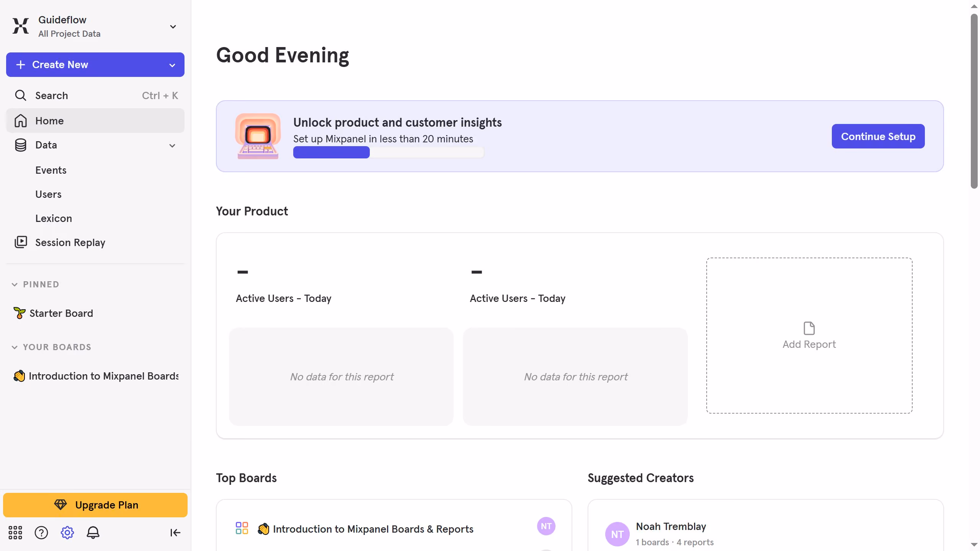Open second Active Users - Today report
Screen dimensions: 980x551
[518, 298]
